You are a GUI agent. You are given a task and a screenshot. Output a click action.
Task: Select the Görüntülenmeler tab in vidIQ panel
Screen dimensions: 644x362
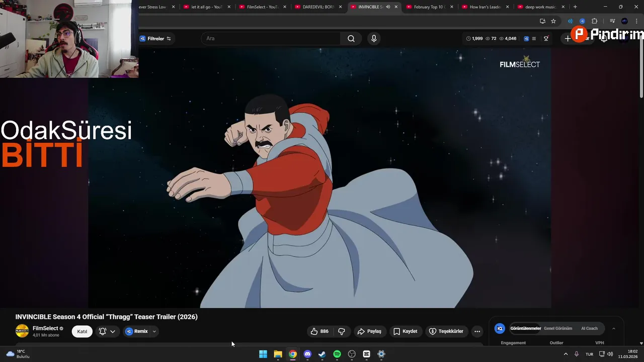tap(525, 328)
